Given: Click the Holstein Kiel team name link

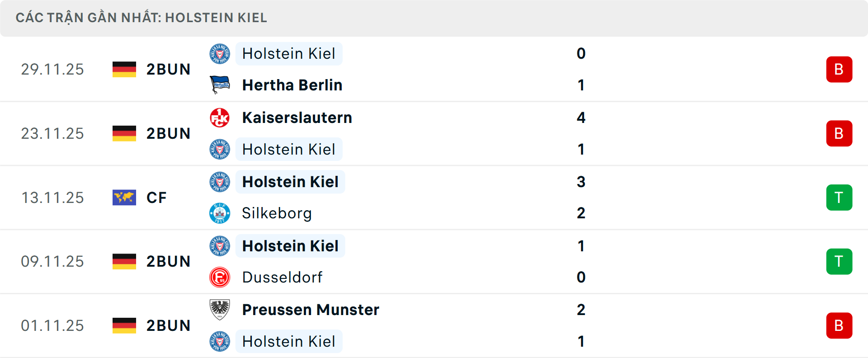Looking at the screenshot, I should [x=289, y=53].
